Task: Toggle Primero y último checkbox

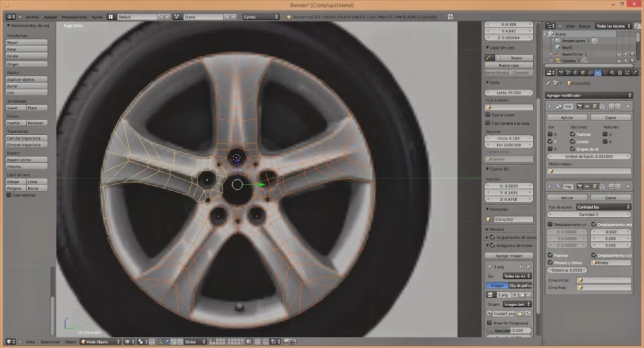Action: 550,263
